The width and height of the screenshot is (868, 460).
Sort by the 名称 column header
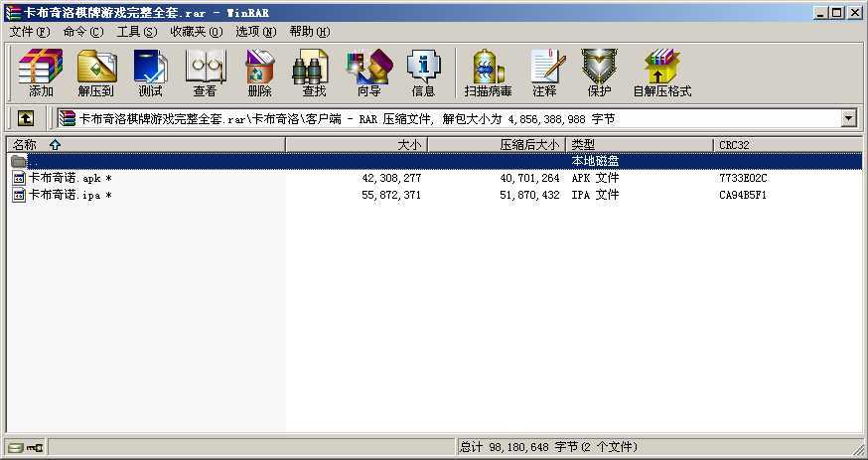(146, 145)
